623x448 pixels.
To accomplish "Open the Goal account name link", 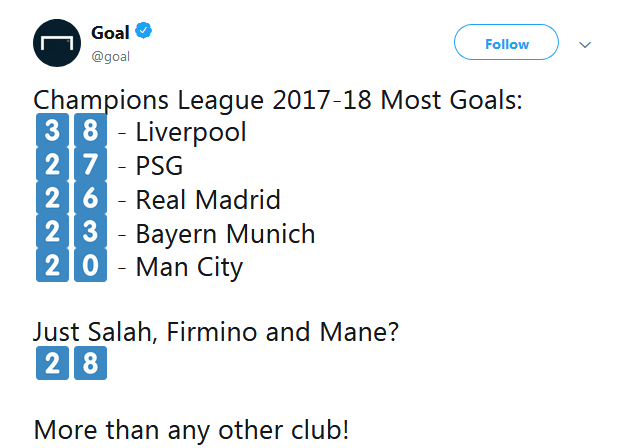I will 110,33.
